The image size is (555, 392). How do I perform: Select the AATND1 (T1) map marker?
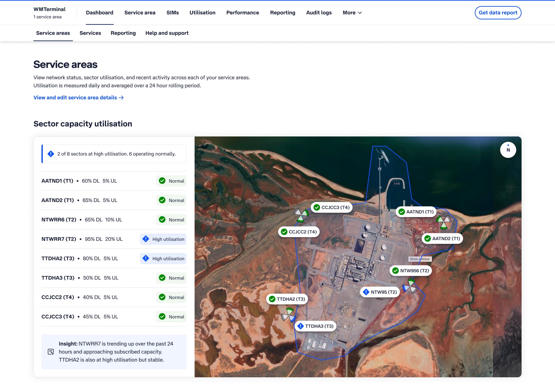click(x=416, y=212)
